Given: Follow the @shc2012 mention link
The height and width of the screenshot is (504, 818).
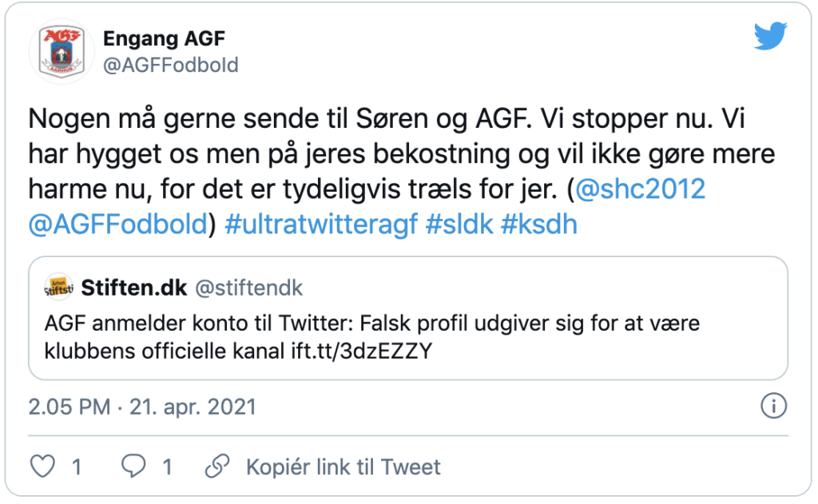Looking at the screenshot, I should tap(640, 189).
